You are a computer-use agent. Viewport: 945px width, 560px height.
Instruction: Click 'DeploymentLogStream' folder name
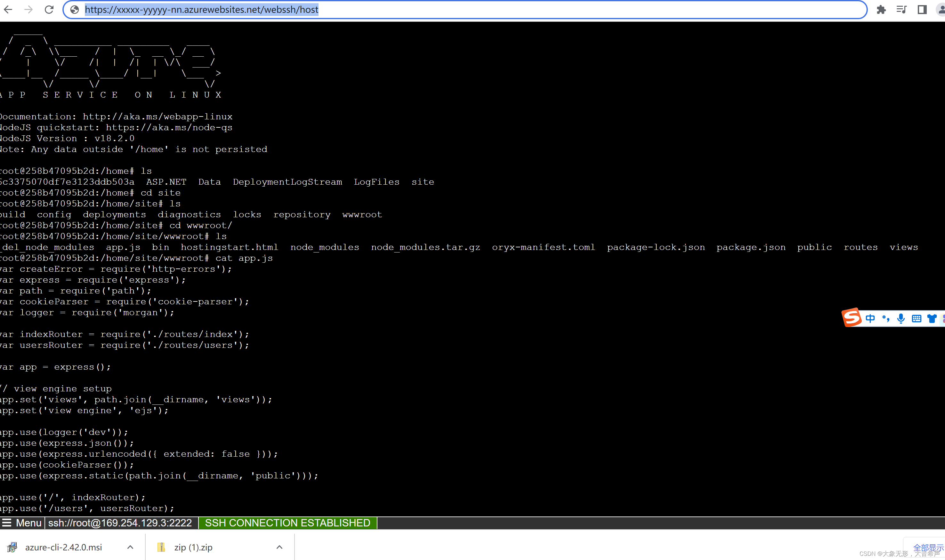click(x=287, y=182)
